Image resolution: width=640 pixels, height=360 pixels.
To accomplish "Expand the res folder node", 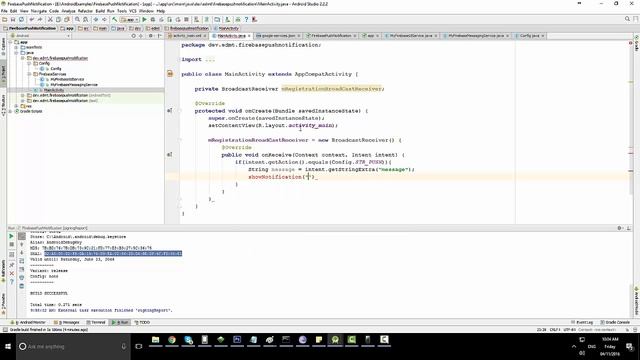I will (16, 106).
